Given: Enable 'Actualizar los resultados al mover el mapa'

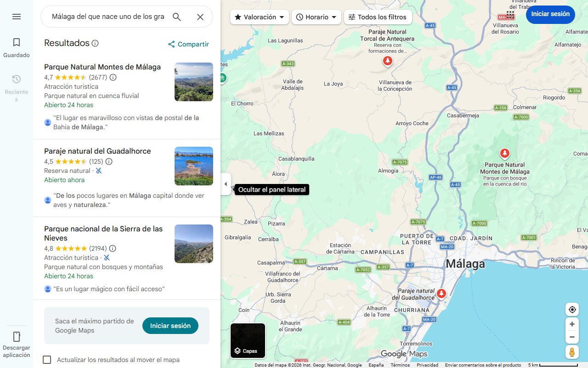Looking at the screenshot, I should click(47, 360).
